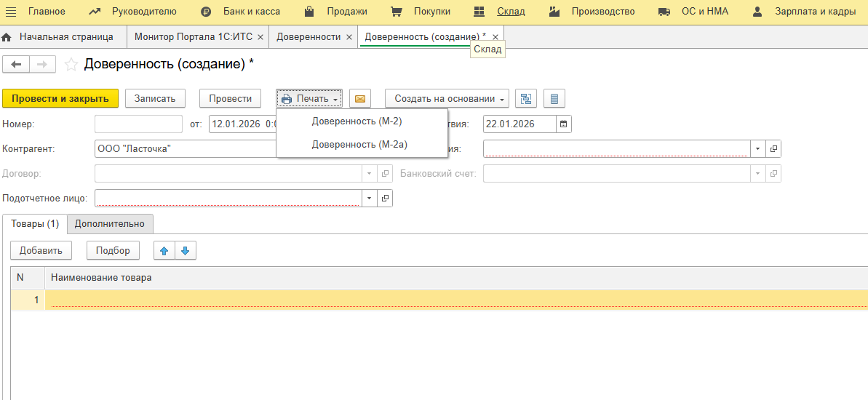
Task: Expand the Подотчетное лицо dropdown list
Action: point(369,198)
